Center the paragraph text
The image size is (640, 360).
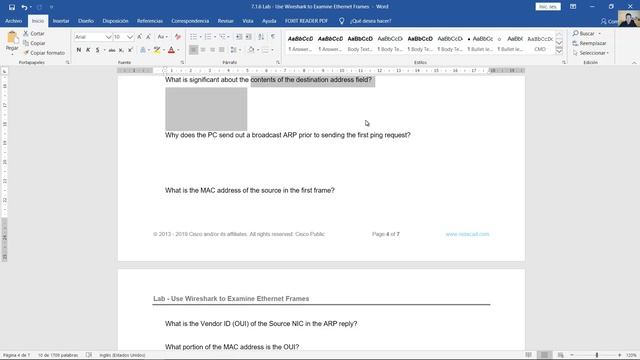click(x=203, y=50)
